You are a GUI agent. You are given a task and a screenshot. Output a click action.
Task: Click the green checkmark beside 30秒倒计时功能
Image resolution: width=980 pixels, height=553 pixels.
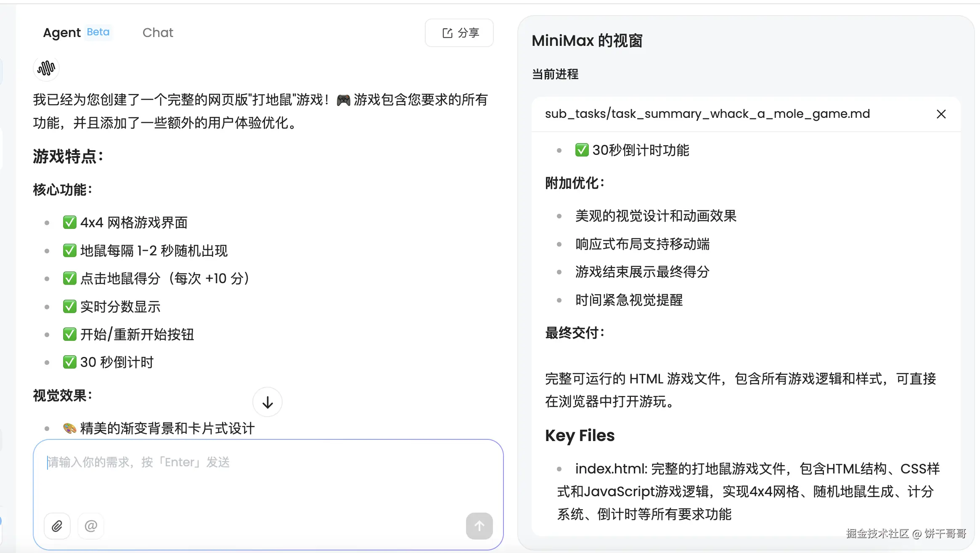582,150
